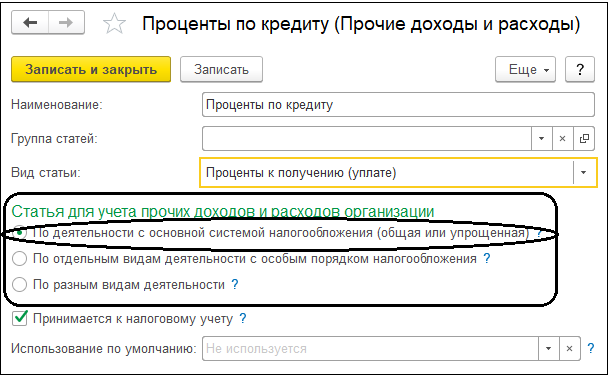Go back with the left arrow button
Image resolution: width=610 pixels, height=377 pixels.
pos(30,23)
